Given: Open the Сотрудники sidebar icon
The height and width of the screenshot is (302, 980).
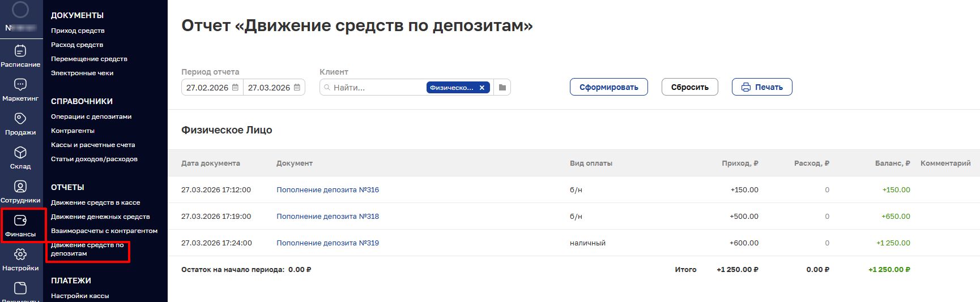Looking at the screenshot, I should click(20, 187).
